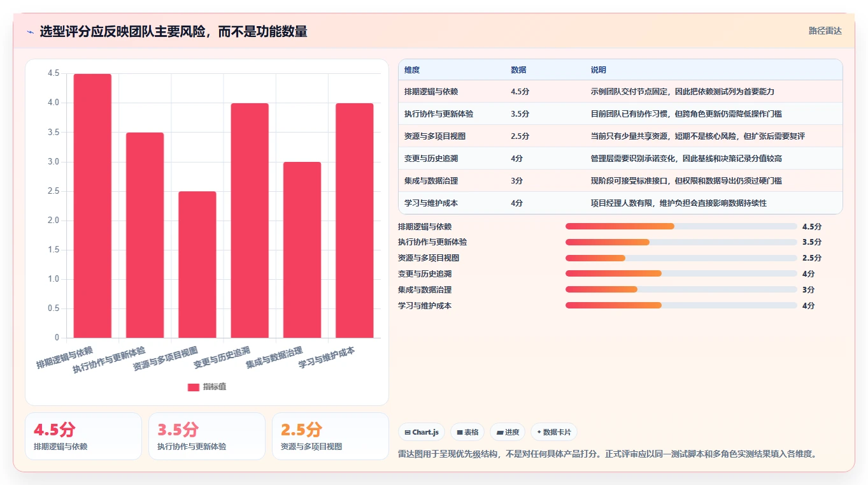Screen dimensions: 868x485
Task: Click the 3.5分 value after the progress bar
Action: 812,242
